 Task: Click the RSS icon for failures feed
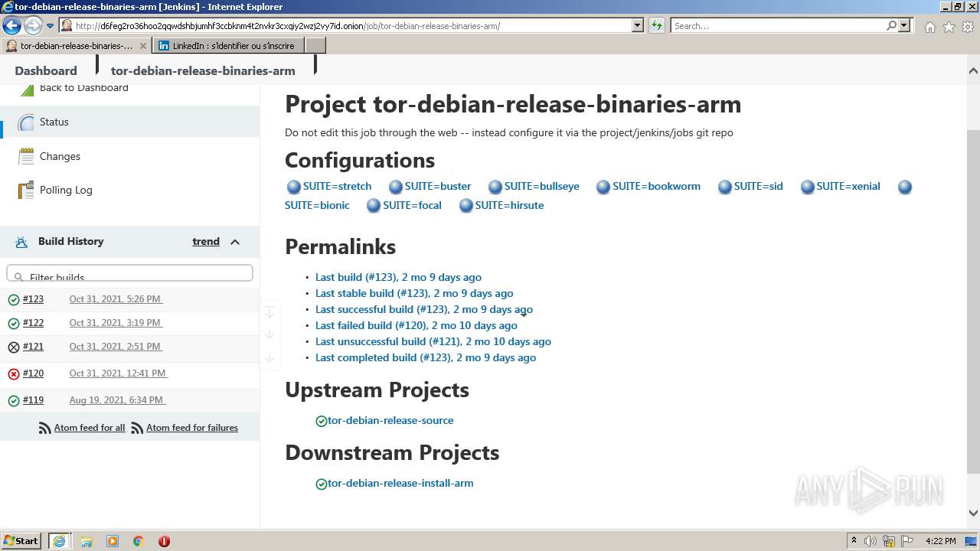tap(137, 429)
